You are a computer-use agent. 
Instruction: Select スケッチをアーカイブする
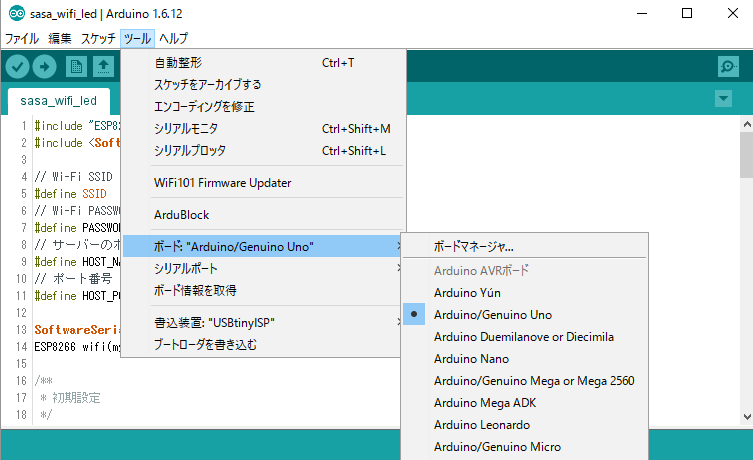coord(262,85)
